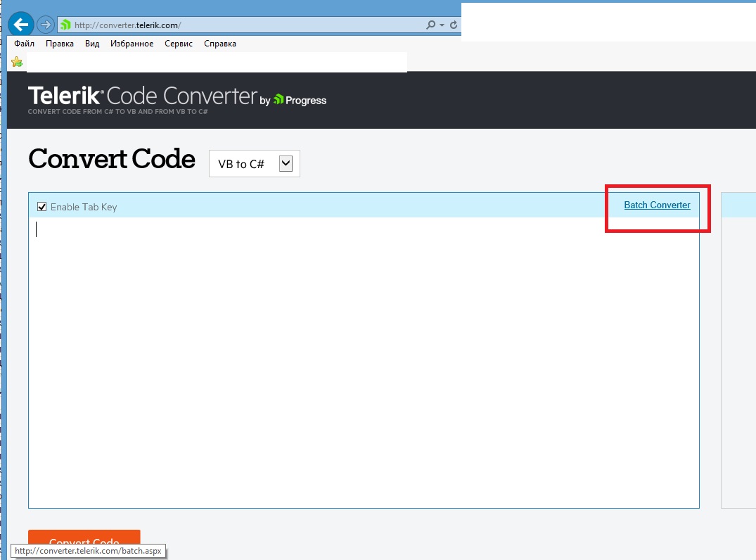
Task: Open the Справка menu
Action: [220, 44]
